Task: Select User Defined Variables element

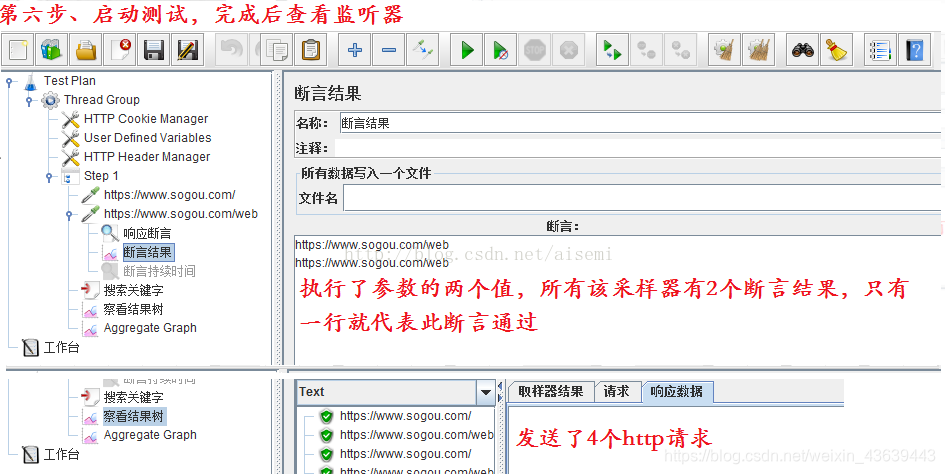Action: click(x=148, y=137)
